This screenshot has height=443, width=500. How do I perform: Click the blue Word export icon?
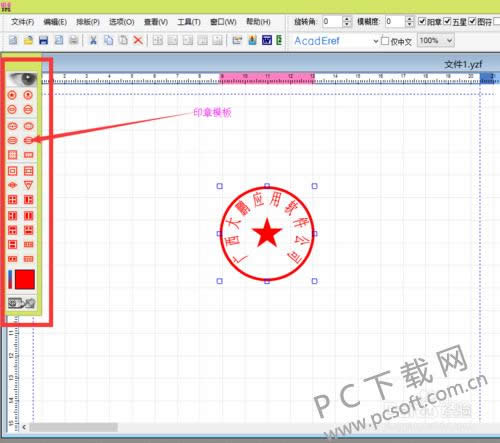click(x=267, y=40)
